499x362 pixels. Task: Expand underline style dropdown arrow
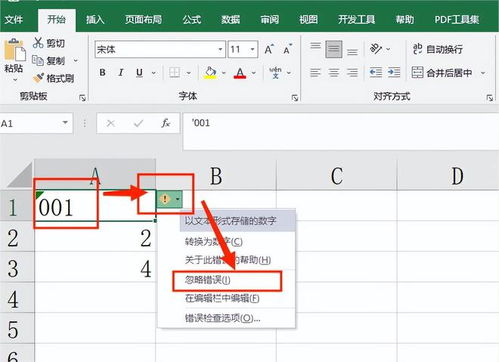[x=154, y=73]
